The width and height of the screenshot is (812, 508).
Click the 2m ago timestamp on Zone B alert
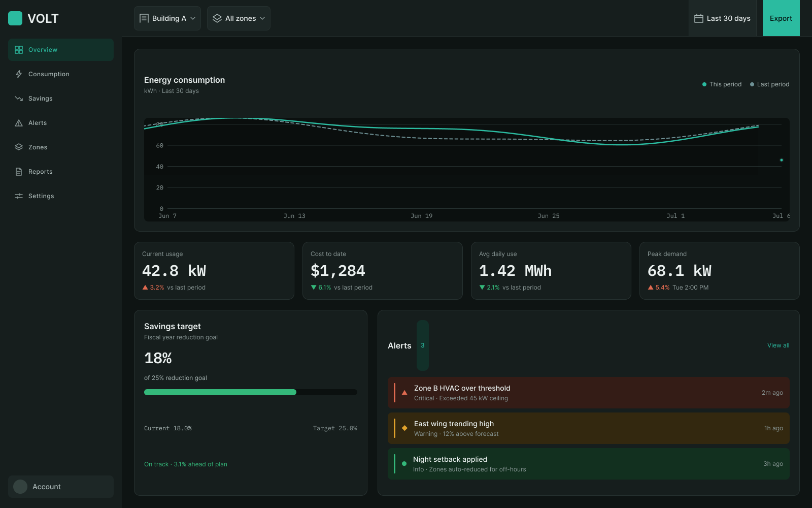point(772,393)
